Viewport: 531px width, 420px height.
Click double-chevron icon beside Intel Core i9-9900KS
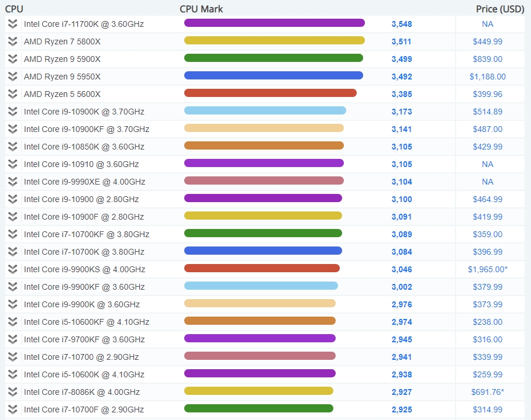(12, 269)
